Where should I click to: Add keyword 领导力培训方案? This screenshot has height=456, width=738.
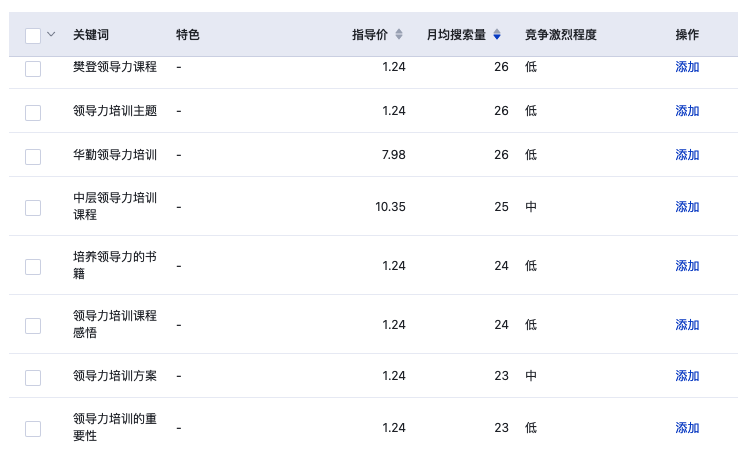[687, 376]
